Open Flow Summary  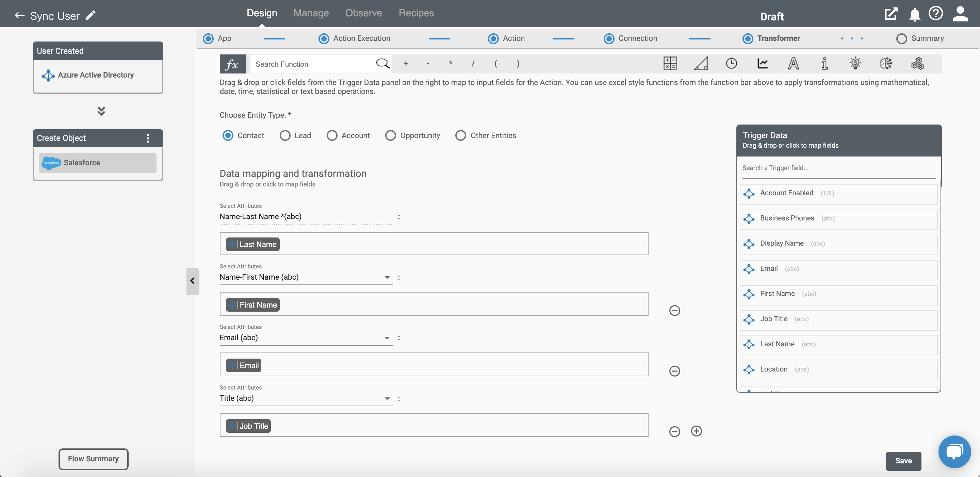[93, 459]
